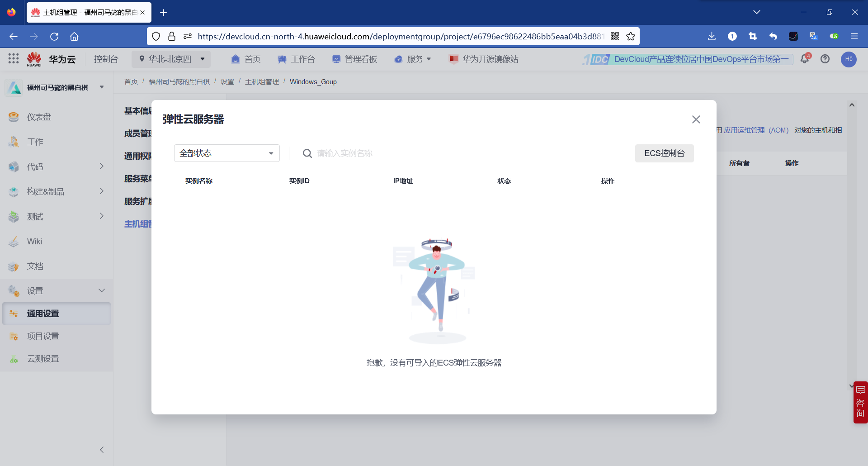Click the help question mark icon
868x466 pixels.
tap(826, 59)
